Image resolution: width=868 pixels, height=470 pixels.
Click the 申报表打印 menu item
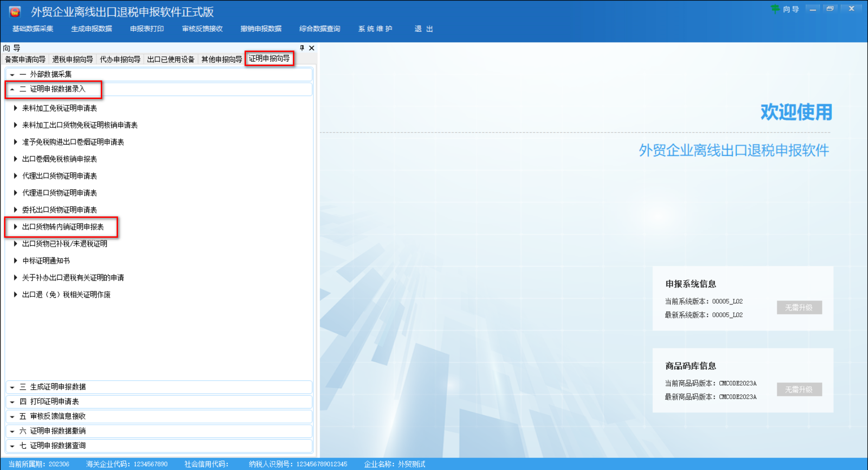coord(146,28)
